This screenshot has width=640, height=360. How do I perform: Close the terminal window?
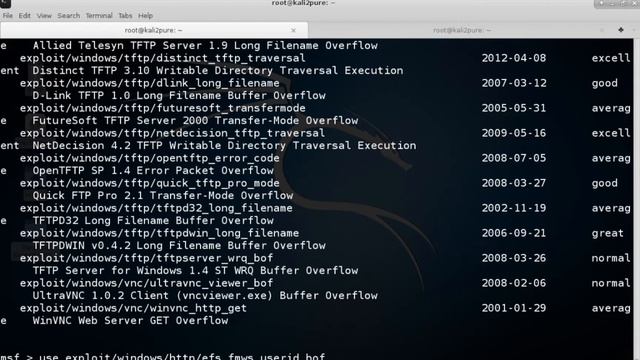pos(635,4)
